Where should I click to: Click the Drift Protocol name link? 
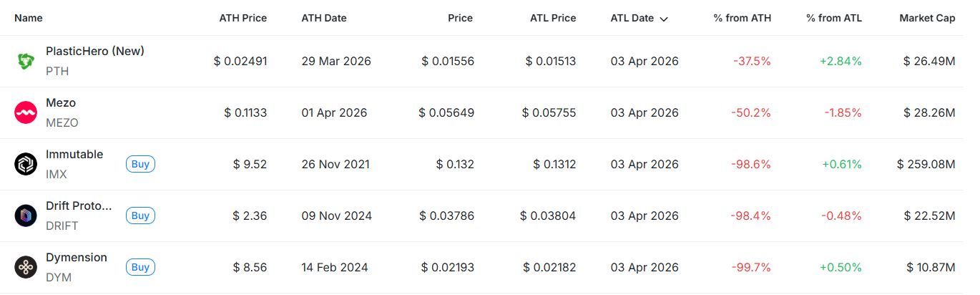point(79,206)
